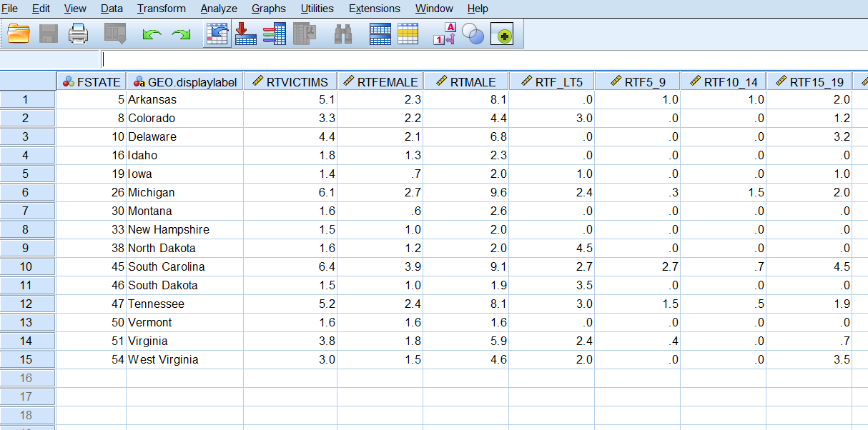Open the Transform menu
This screenshot has width=868, height=430.
click(161, 9)
